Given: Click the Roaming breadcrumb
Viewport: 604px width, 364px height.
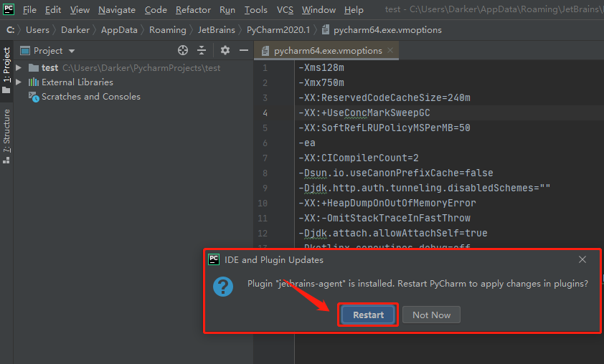Looking at the screenshot, I should (x=168, y=30).
